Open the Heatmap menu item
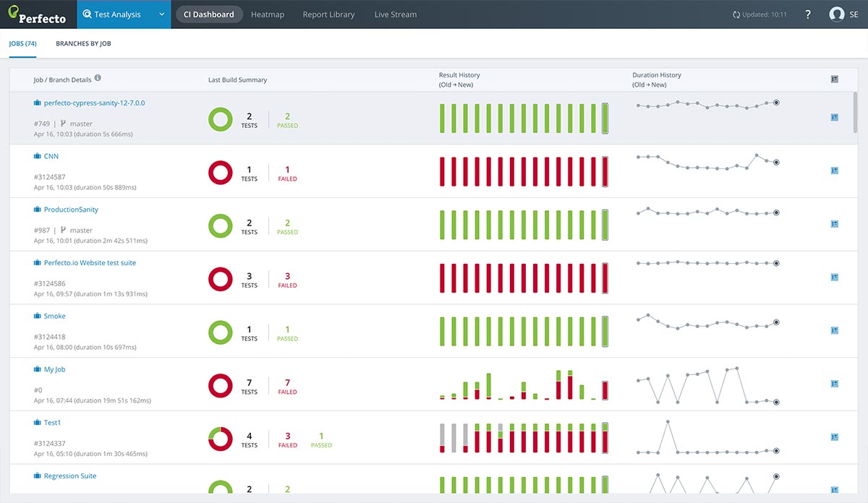The image size is (868, 503). point(268,14)
